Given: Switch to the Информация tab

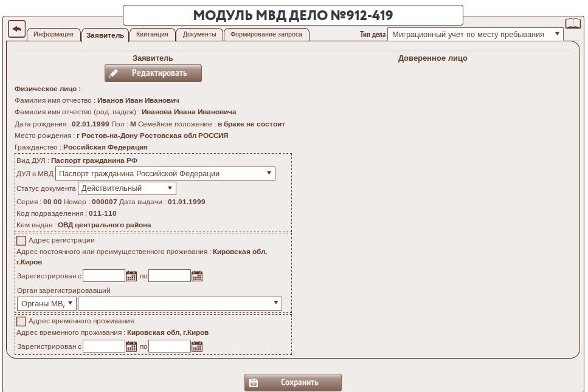Looking at the screenshot, I should 54,35.
